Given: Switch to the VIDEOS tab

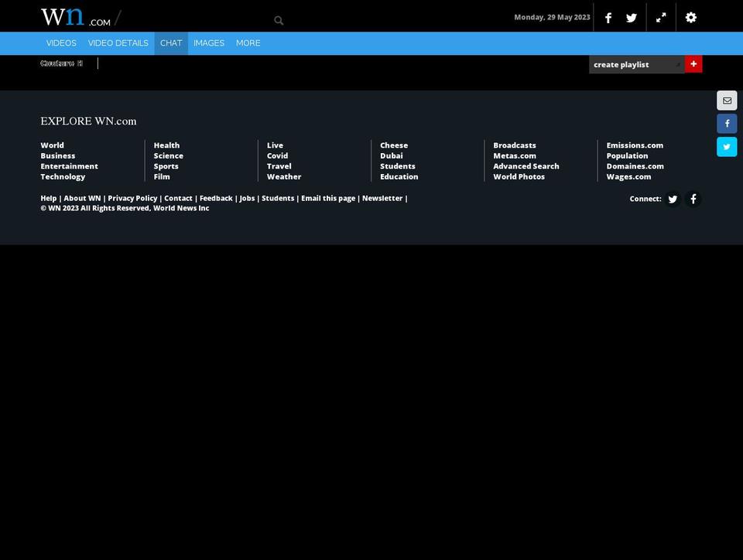Looking at the screenshot, I should click(x=61, y=43).
